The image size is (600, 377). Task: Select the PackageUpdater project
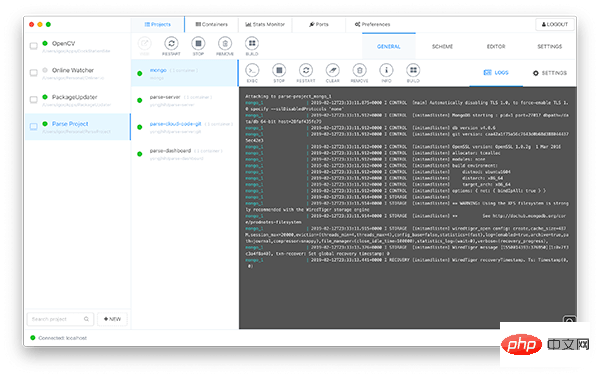(x=78, y=100)
